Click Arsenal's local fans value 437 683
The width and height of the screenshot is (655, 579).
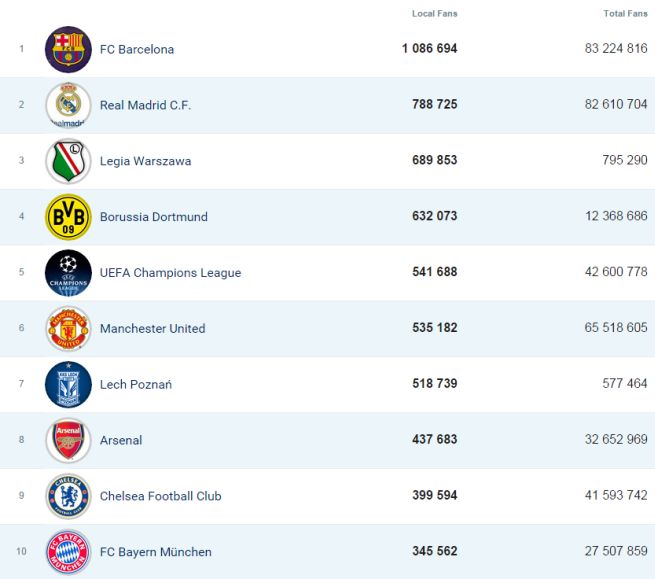434,440
